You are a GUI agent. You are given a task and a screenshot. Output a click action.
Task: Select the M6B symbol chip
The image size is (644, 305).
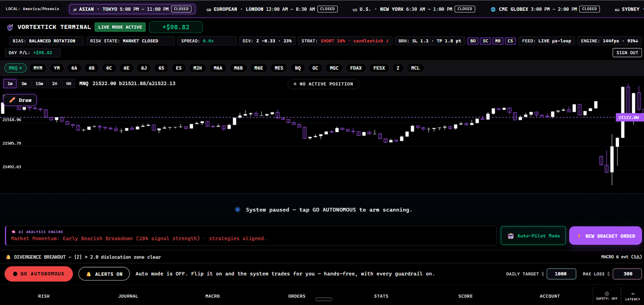click(238, 68)
